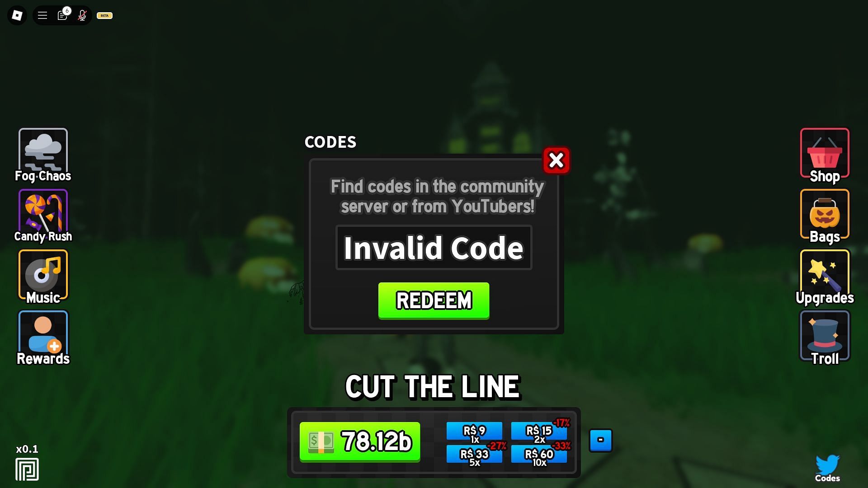Click the Roblox home menu icon
Screen dimensions: 868x488
(x=17, y=15)
